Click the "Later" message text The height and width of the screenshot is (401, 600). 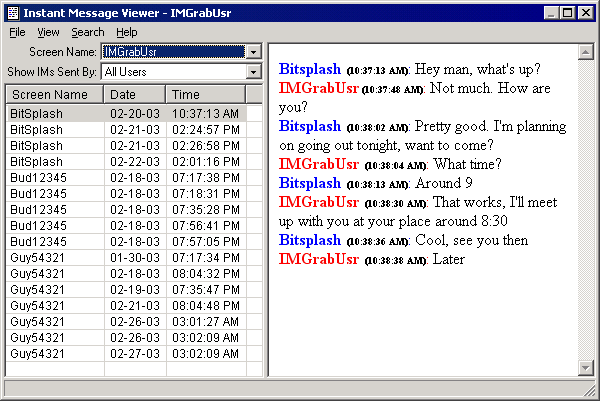click(x=448, y=259)
